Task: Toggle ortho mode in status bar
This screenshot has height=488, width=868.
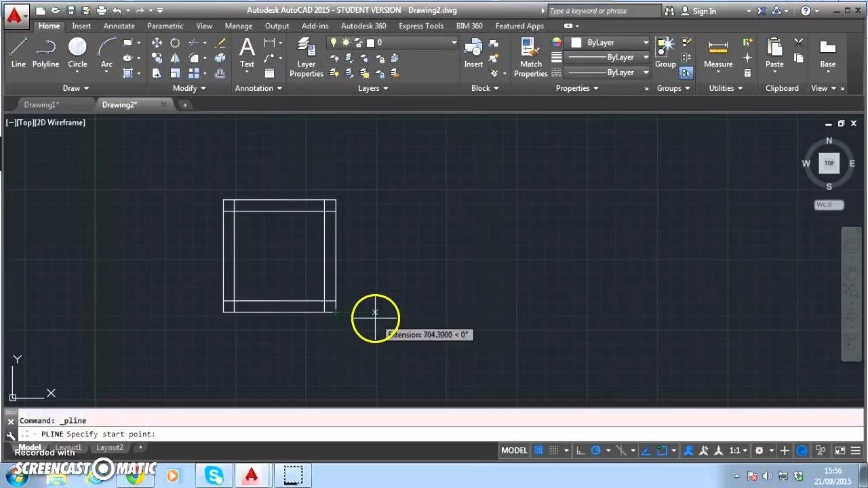Action: coord(580,450)
